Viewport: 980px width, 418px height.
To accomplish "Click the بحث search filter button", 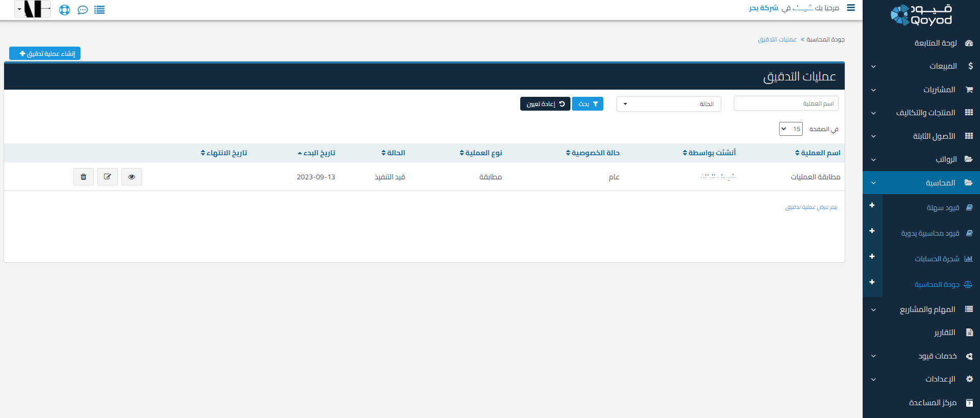I will click(x=587, y=104).
